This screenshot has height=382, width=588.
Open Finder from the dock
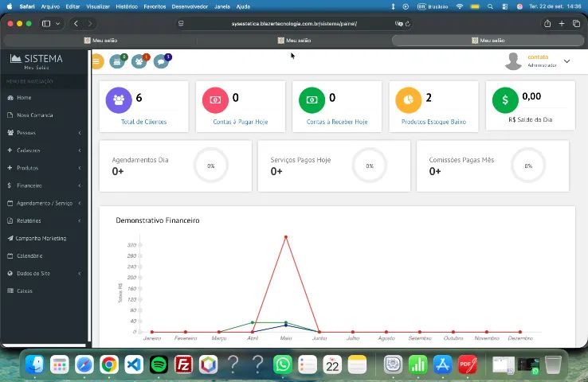click(x=35, y=364)
